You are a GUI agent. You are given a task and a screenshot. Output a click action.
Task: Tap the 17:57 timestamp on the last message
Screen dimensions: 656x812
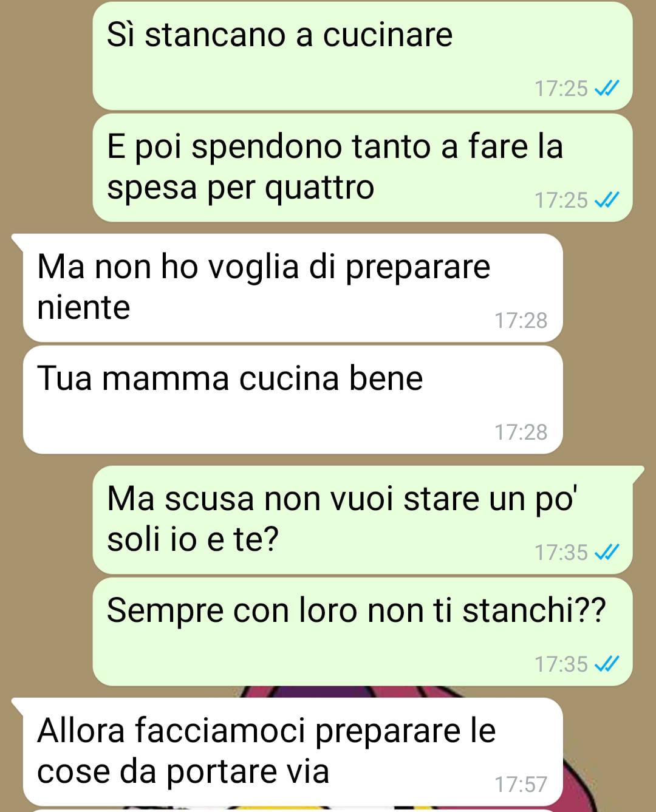[x=521, y=784]
